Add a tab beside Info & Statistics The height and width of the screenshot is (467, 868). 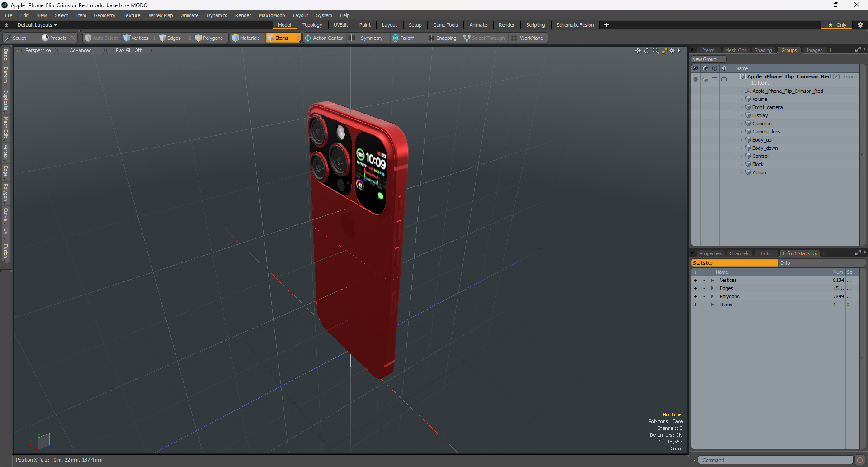tap(824, 253)
